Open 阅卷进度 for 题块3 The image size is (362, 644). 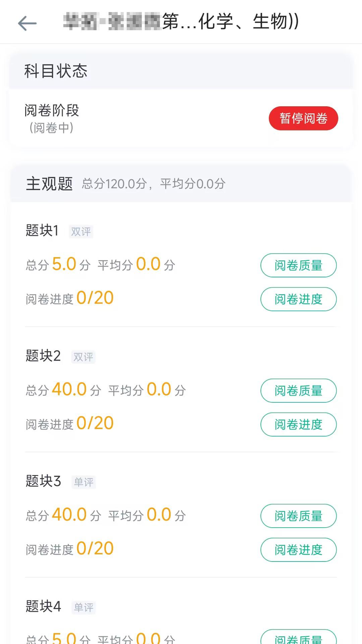(x=298, y=550)
